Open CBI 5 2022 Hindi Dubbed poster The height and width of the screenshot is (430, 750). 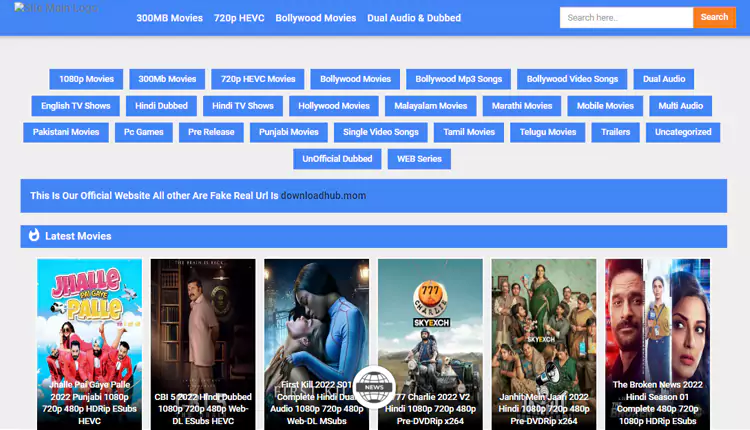203,344
